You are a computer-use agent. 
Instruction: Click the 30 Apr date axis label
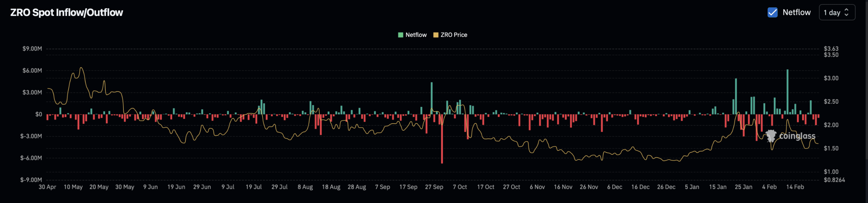[47, 187]
